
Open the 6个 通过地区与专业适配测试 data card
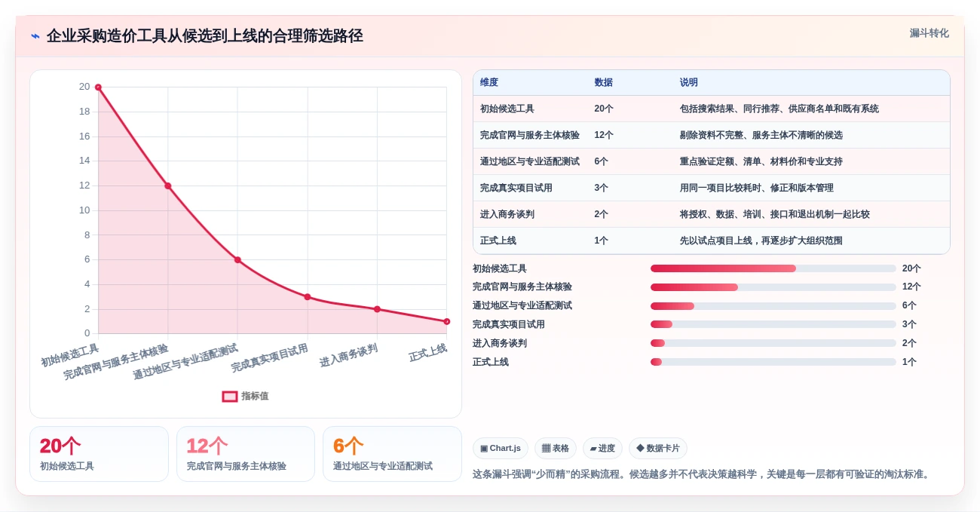[x=392, y=454]
